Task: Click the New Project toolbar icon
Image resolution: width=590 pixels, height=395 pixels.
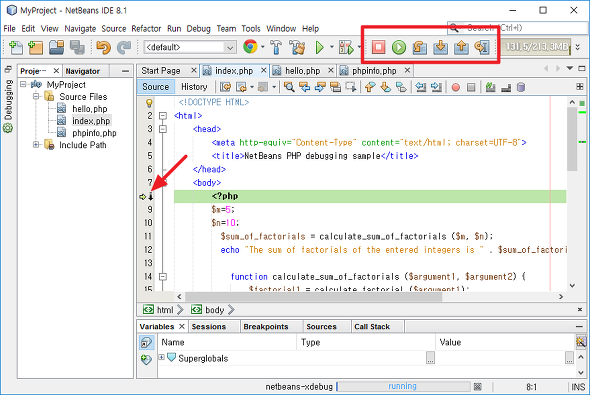Action: click(35, 47)
